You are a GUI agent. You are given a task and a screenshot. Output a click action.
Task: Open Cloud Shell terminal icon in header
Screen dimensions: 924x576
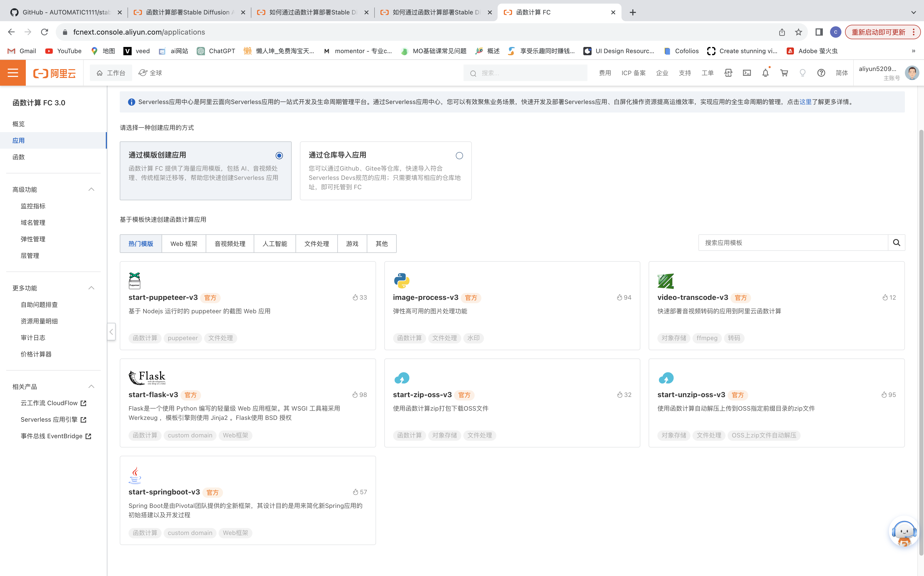747,73
